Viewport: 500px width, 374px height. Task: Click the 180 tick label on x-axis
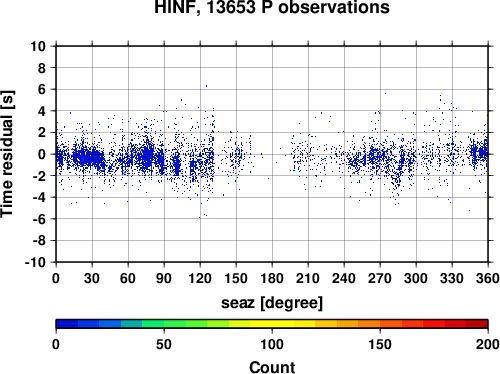(272, 278)
